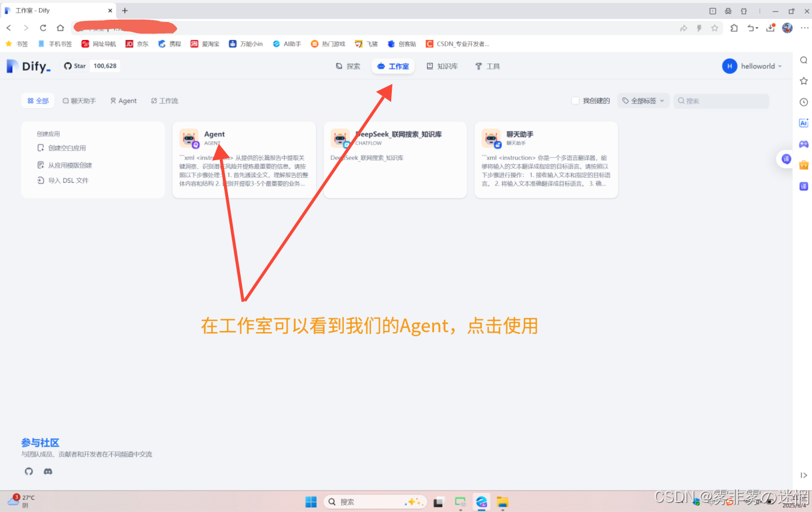Open the 书签 bookmark
The height and width of the screenshot is (512, 812).
(17, 44)
